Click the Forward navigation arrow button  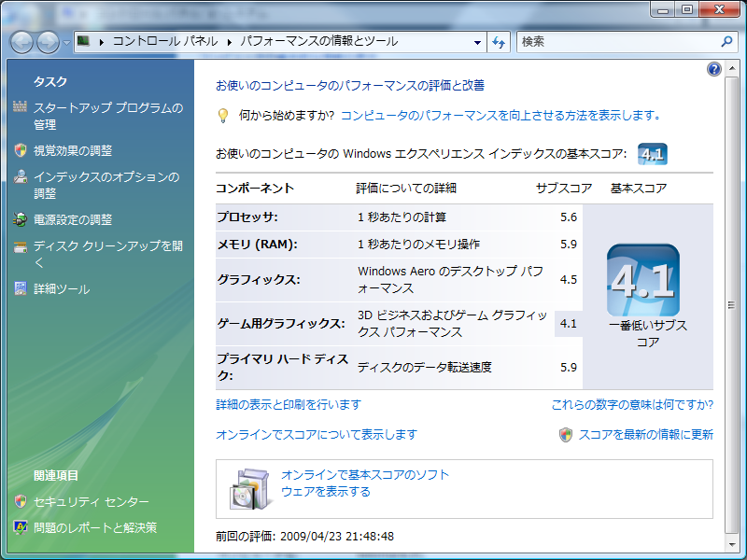pos(49,42)
